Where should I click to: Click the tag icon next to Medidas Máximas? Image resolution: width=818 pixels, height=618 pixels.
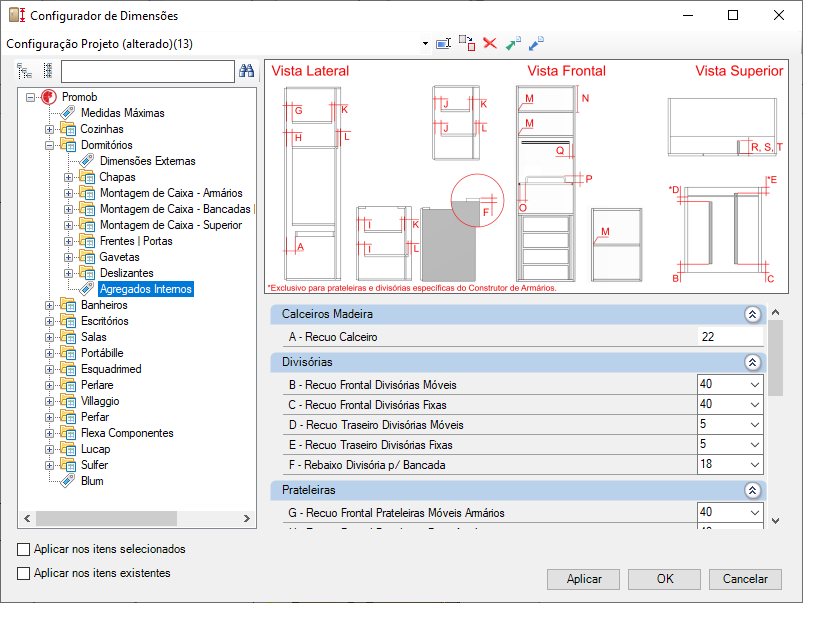68,113
